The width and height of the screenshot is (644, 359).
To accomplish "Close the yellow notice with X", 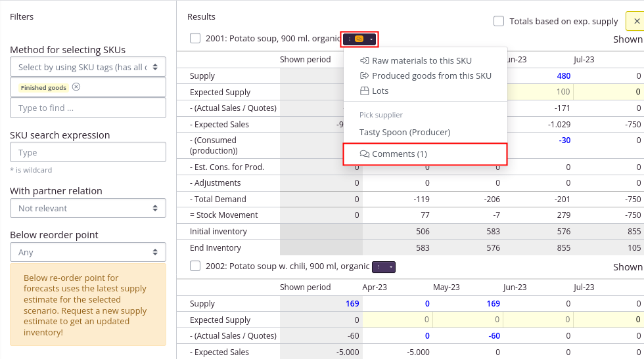I will (635, 21).
